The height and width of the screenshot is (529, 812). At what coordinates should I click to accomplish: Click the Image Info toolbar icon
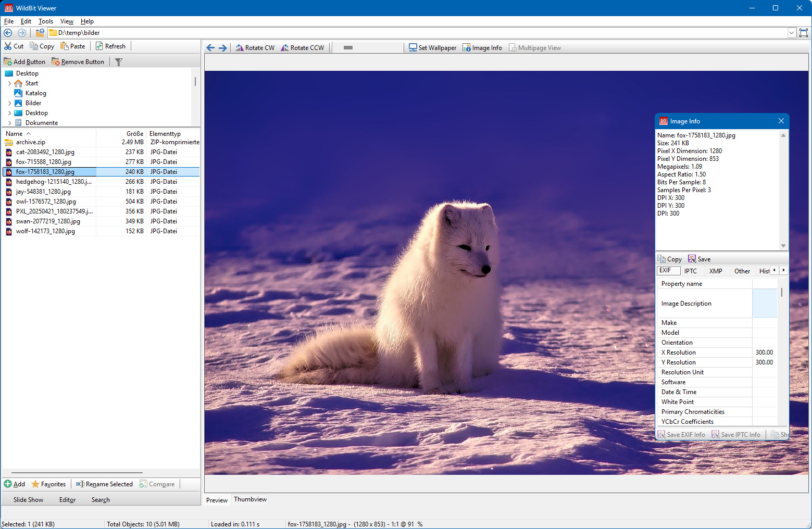(x=467, y=48)
